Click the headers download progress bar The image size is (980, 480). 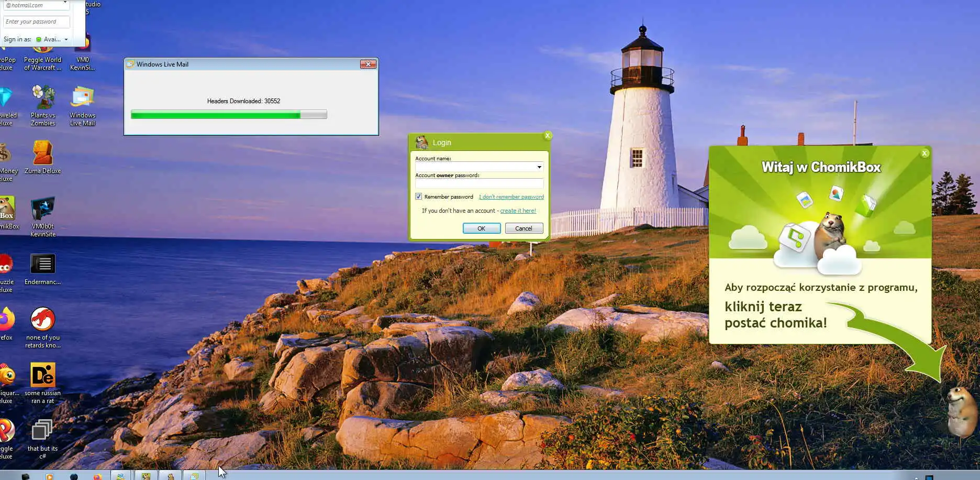coord(229,115)
